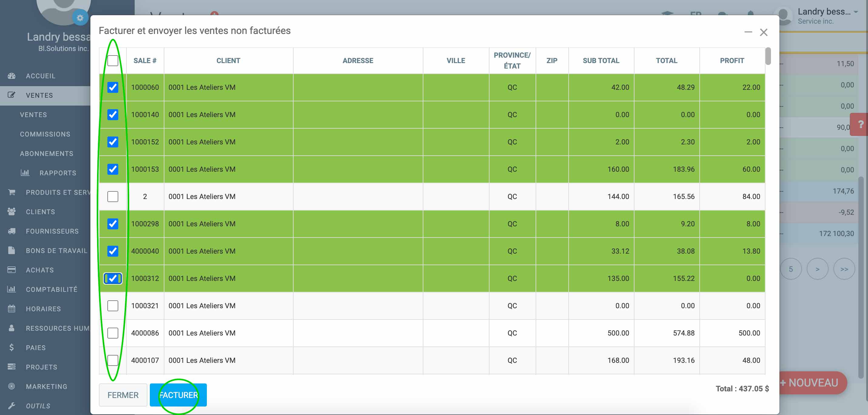Select the checkbox for sale number 2
The image size is (868, 415).
coord(113,197)
